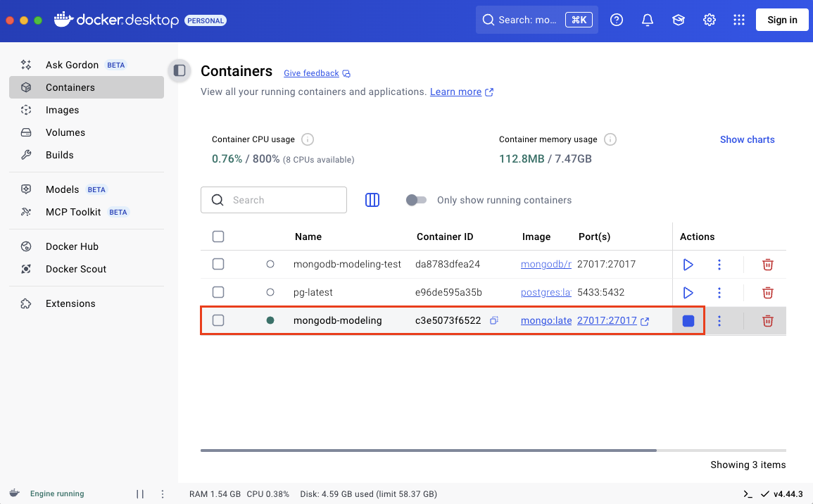This screenshot has width=813, height=504.
Task: Open the help question mark icon
Action: click(616, 20)
